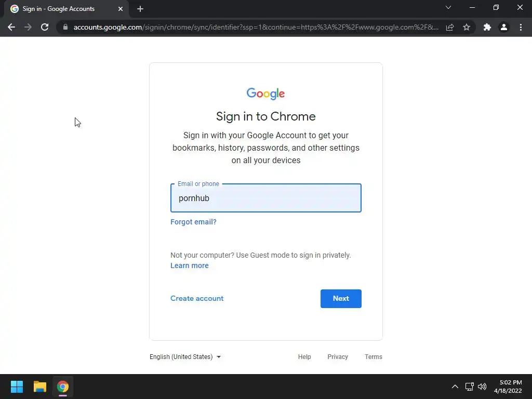The image size is (532, 399).
Task: Open the Help link in footer
Action: click(304, 357)
